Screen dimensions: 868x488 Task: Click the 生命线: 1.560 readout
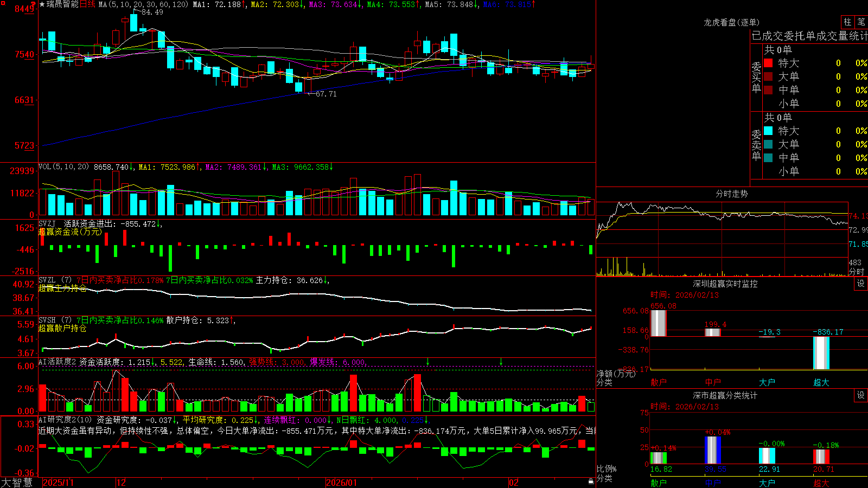coord(216,362)
